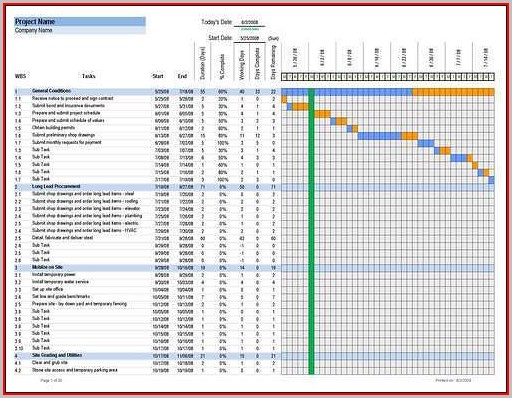512x398 pixels.
Task: Select the 5/26/08 week header
Action: click(x=295, y=57)
